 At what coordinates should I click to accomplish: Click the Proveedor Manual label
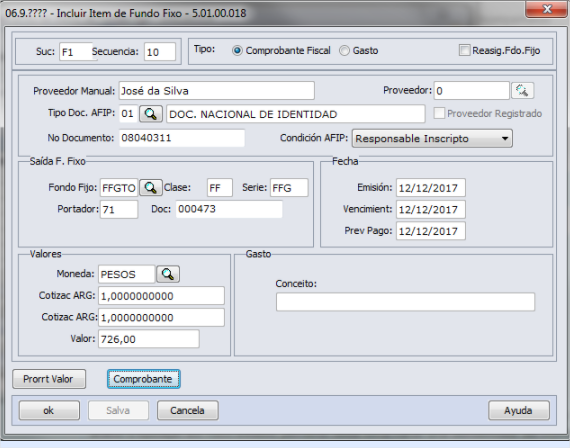(x=74, y=91)
